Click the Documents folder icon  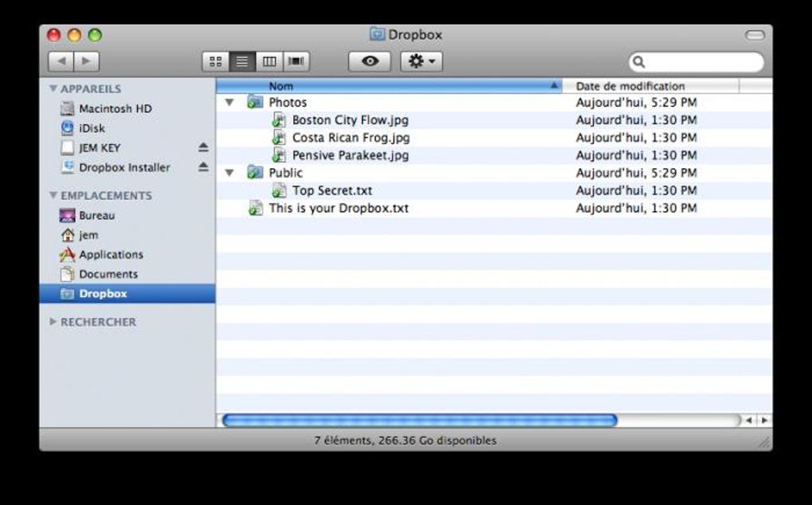coord(68,274)
